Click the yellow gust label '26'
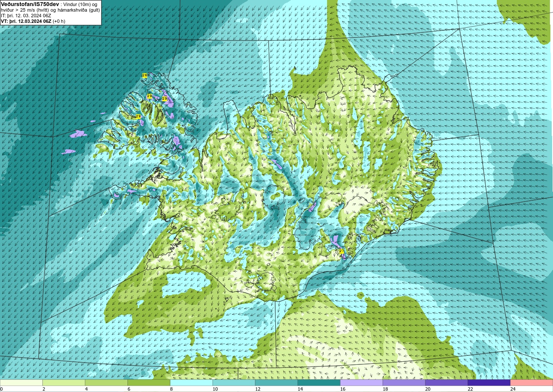The width and height of the screenshot is (553, 392). pyautogui.click(x=145, y=75)
